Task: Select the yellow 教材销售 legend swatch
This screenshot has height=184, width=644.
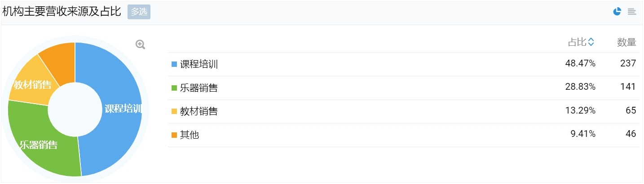Action: tap(174, 111)
